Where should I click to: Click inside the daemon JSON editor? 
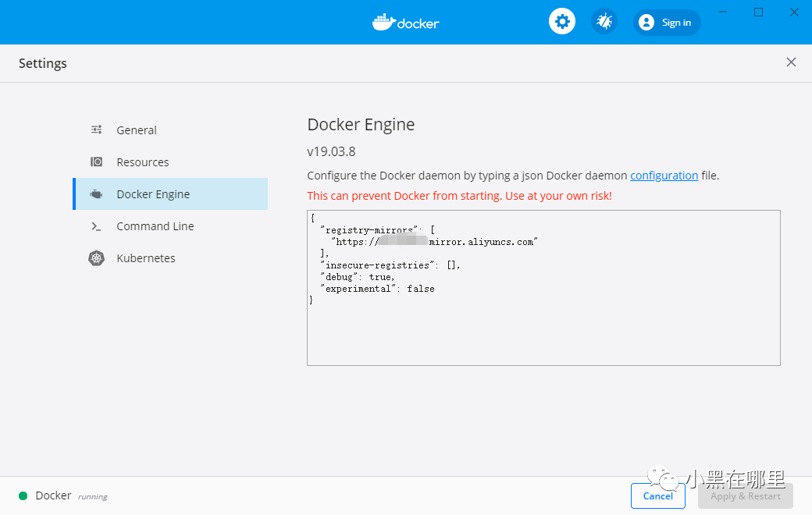pyautogui.click(x=543, y=288)
